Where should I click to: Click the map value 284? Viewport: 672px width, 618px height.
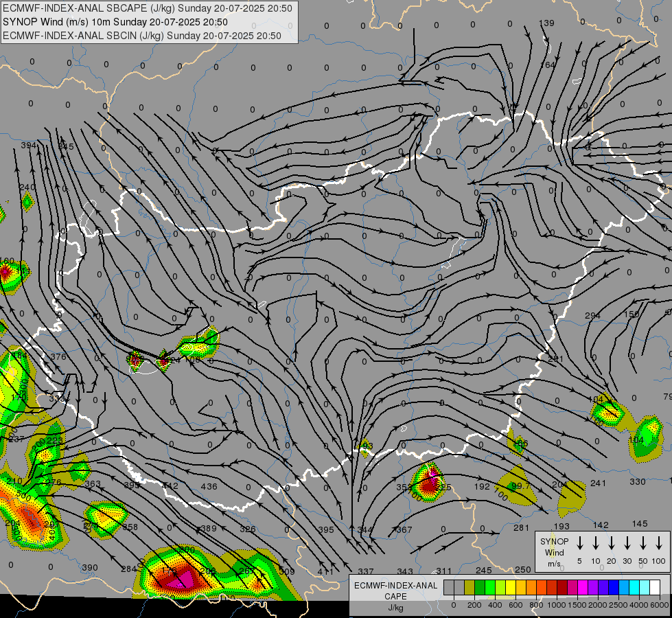tap(128, 569)
